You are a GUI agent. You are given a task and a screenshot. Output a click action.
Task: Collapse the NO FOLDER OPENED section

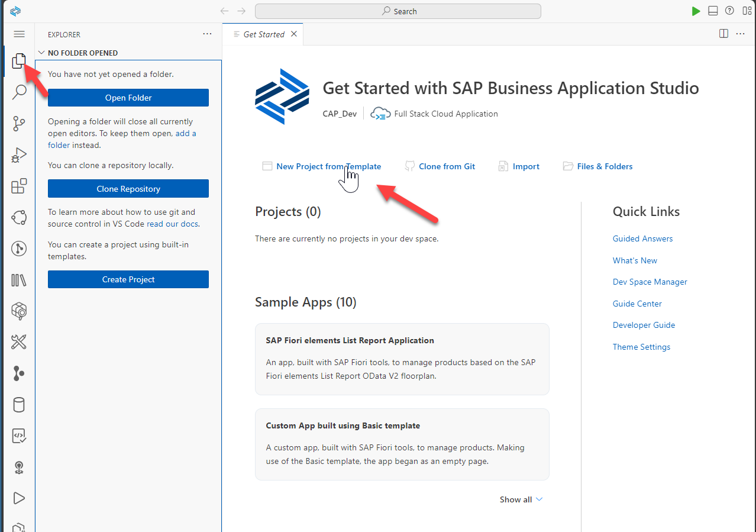(x=128, y=53)
